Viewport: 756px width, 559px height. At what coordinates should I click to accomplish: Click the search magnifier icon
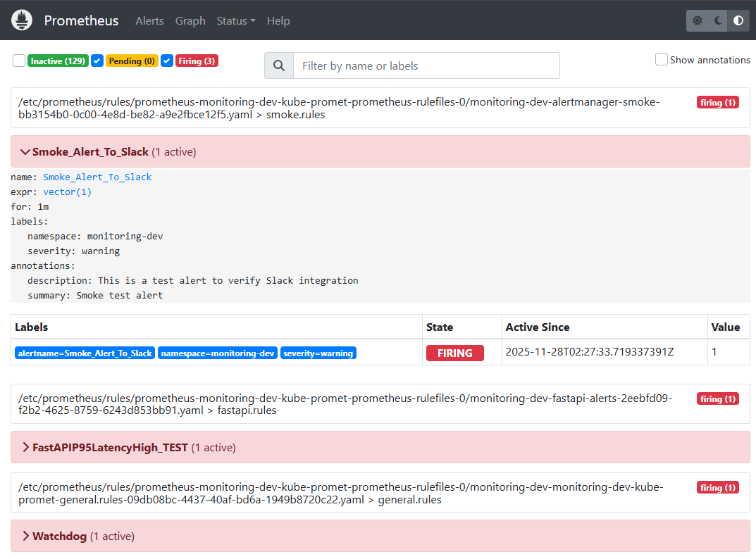(x=278, y=65)
